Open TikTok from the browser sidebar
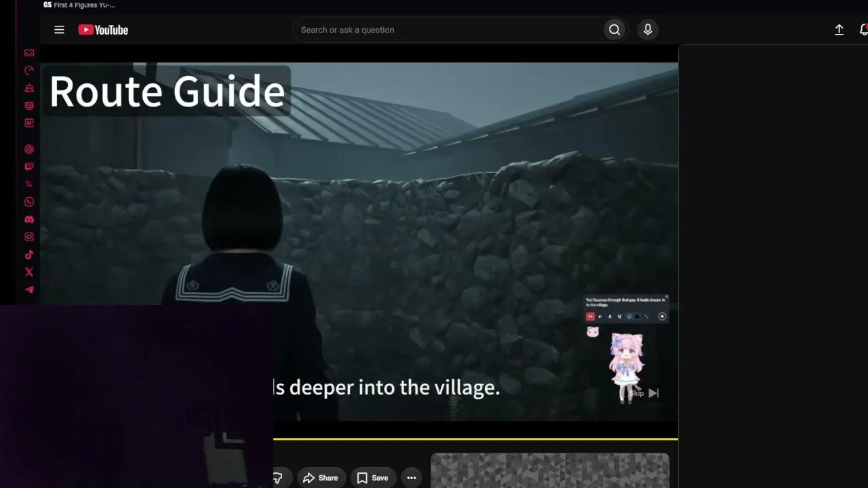This screenshot has width=868, height=488. click(29, 255)
